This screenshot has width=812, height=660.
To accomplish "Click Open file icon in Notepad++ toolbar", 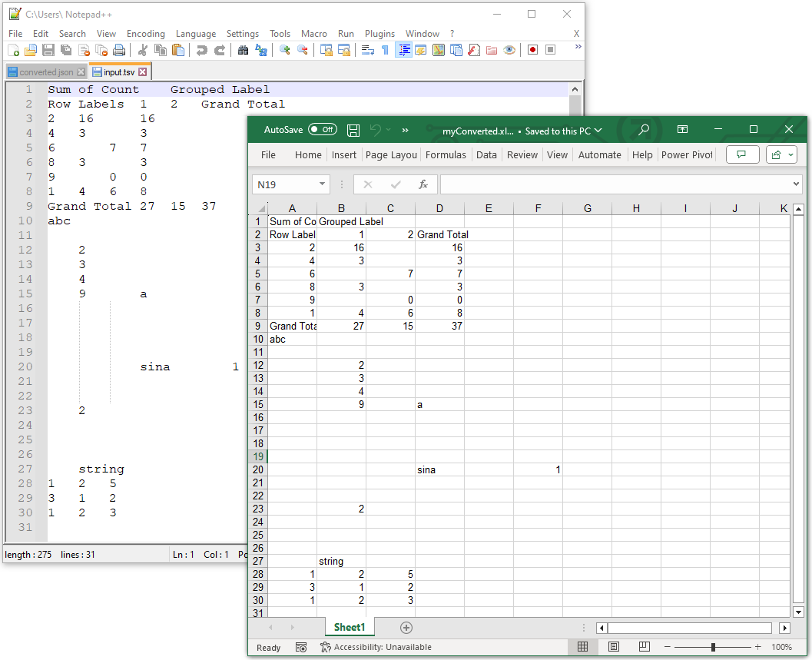I will coord(31,50).
